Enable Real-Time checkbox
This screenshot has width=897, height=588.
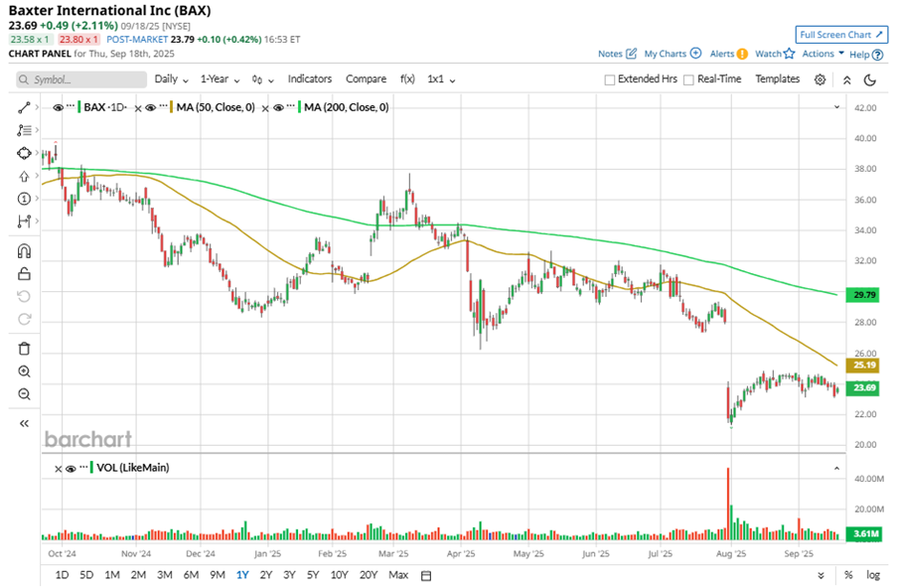click(x=688, y=80)
